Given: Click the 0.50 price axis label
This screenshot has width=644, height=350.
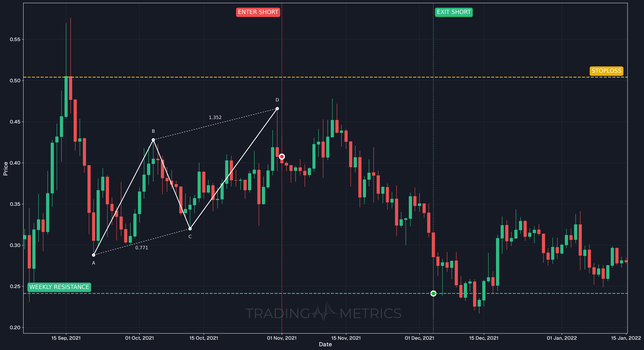Looking at the screenshot, I should pyautogui.click(x=15, y=80).
